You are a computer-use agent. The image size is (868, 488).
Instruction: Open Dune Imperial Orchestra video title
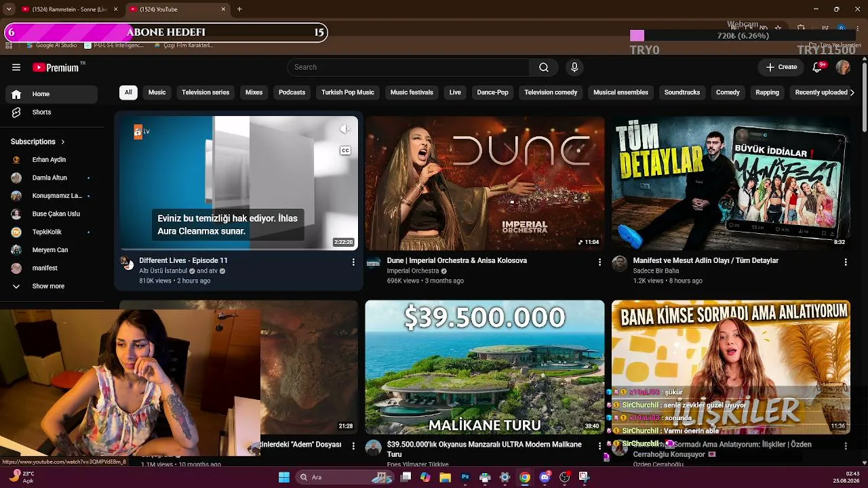click(457, 260)
